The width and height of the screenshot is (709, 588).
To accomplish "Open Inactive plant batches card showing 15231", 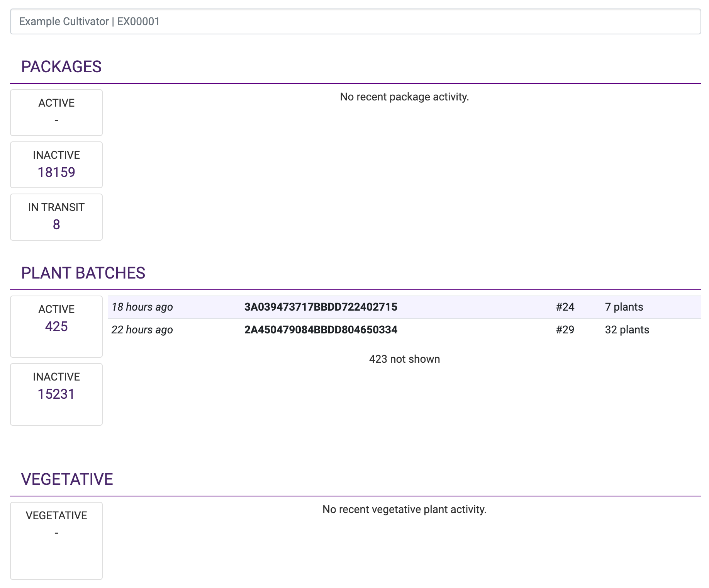I will 56,394.
